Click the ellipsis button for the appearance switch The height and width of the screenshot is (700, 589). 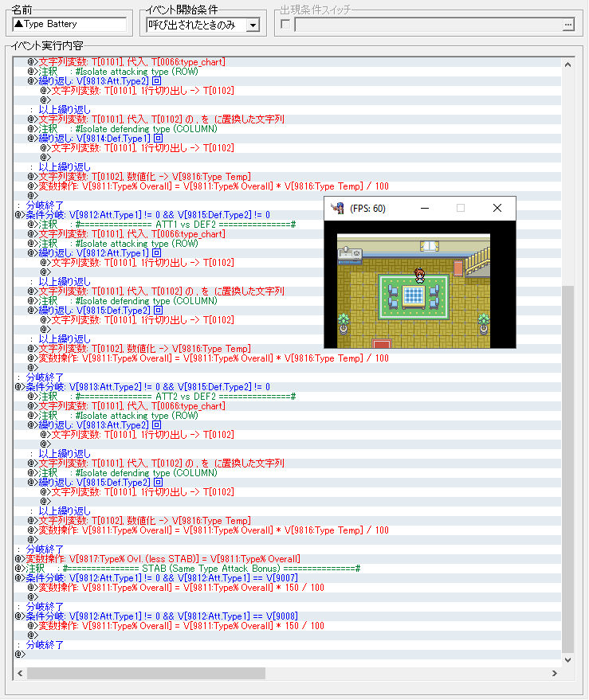568,25
